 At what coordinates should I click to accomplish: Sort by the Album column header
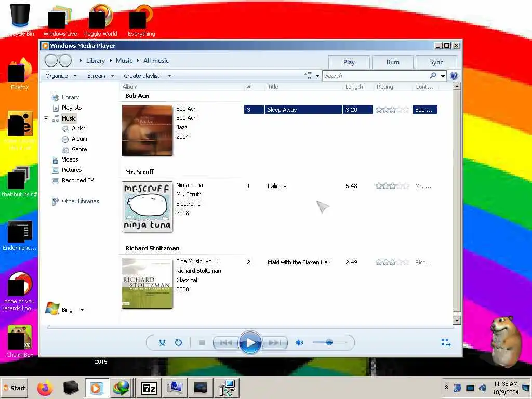pos(129,87)
